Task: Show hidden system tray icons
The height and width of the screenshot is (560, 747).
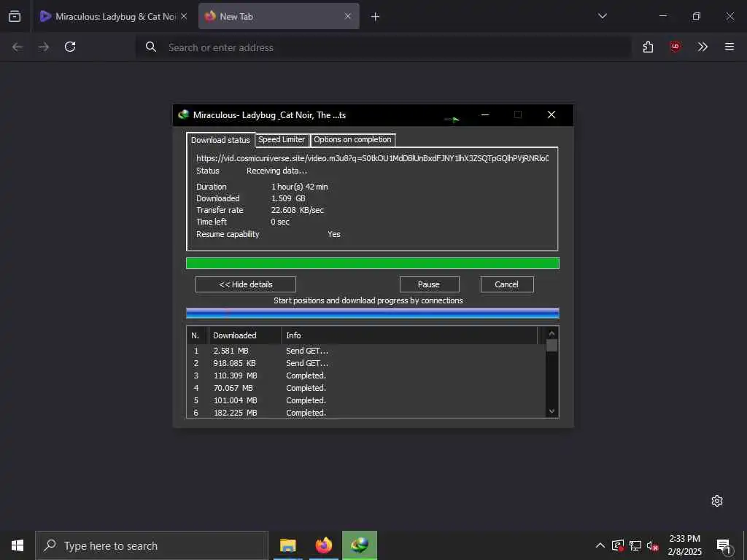Action: pos(600,545)
